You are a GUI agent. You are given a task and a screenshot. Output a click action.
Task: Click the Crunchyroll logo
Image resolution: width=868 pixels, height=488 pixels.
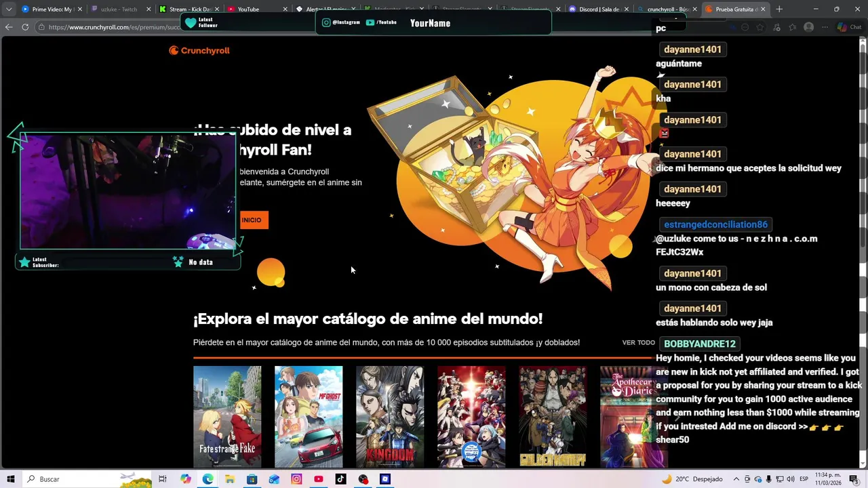(x=199, y=50)
